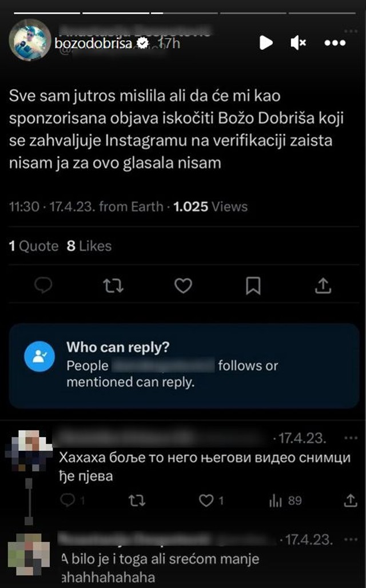Open the three-dot options menu
366x588 pixels.
pos(335,43)
